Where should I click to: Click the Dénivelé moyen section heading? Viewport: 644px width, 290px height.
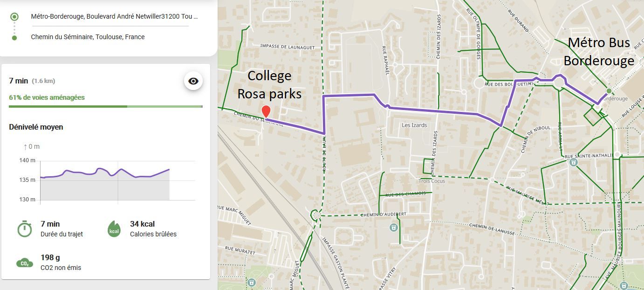tap(36, 127)
